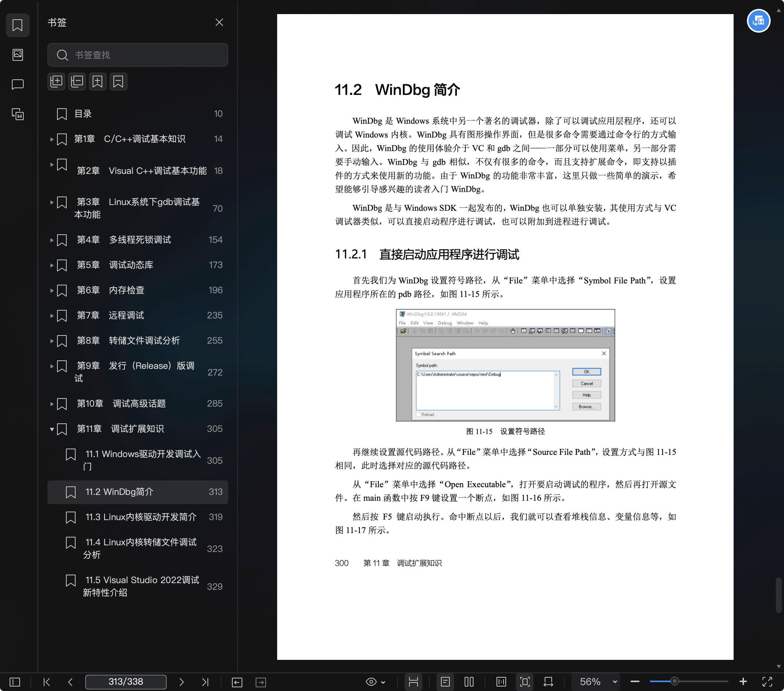
Task: Open the comments panel icon in the sidebar
Action: 18,85
